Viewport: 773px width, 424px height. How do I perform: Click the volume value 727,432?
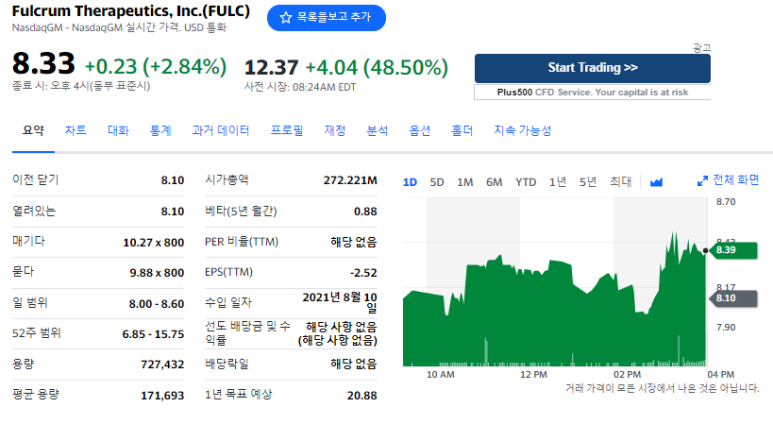[163, 364]
